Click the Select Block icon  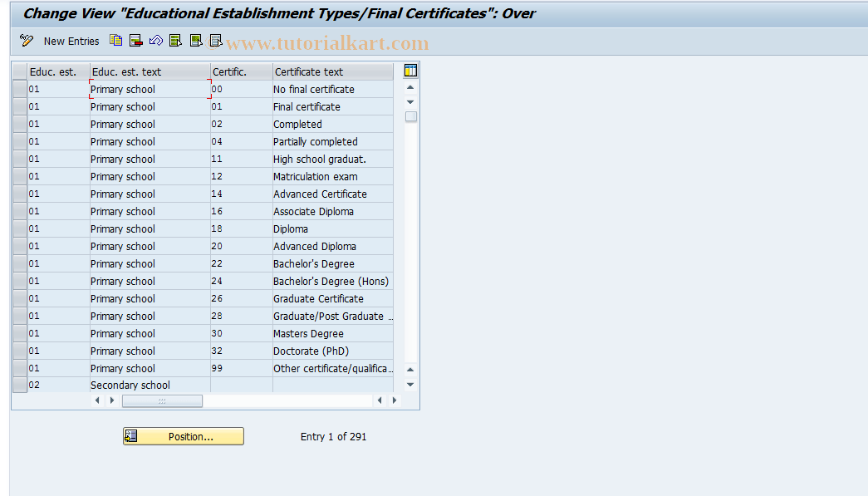pos(195,40)
